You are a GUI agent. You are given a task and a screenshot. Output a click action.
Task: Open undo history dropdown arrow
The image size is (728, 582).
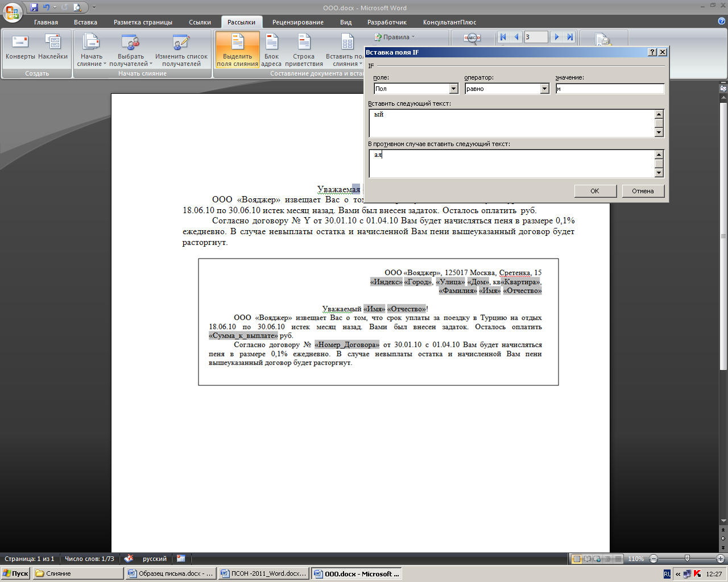(55, 7)
